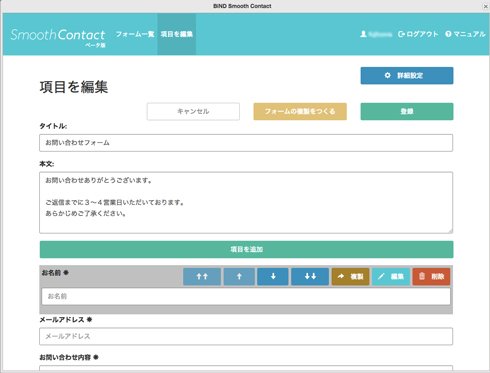Edit the お名前 field with pencil button

(391, 276)
